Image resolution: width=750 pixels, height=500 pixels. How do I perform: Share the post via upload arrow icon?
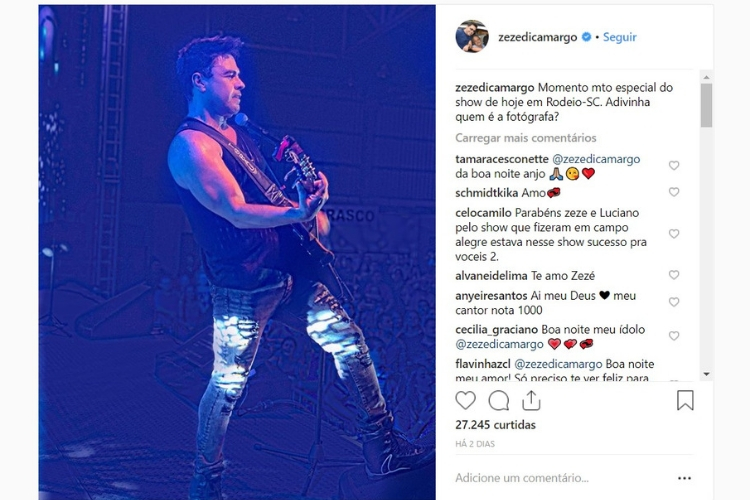coord(531,400)
